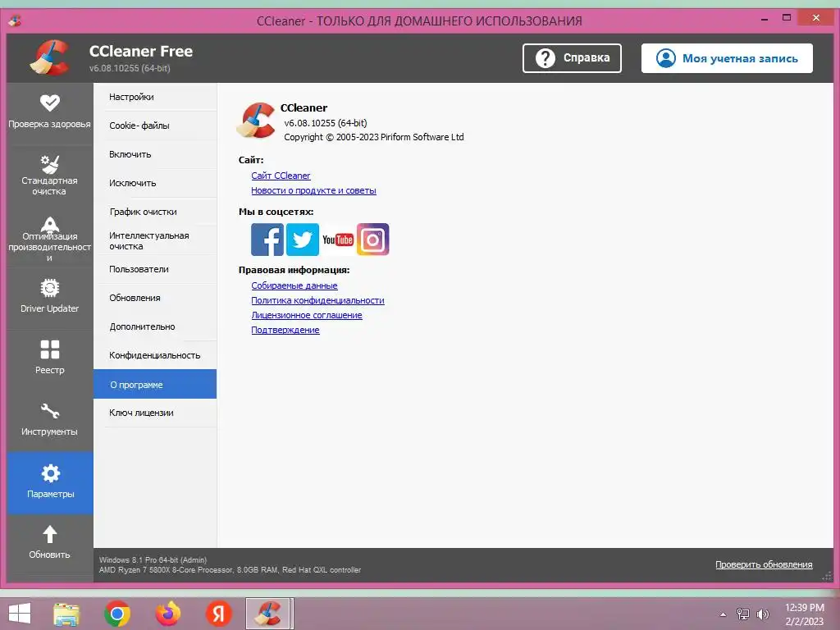Open the Instagram social icon
The height and width of the screenshot is (630, 840).
click(x=373, y=240)
